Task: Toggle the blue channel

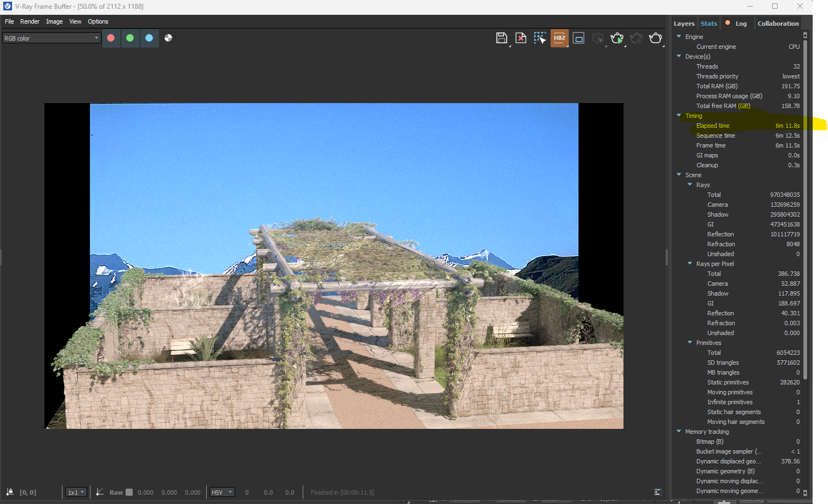Action: click(x=149, y=38)
